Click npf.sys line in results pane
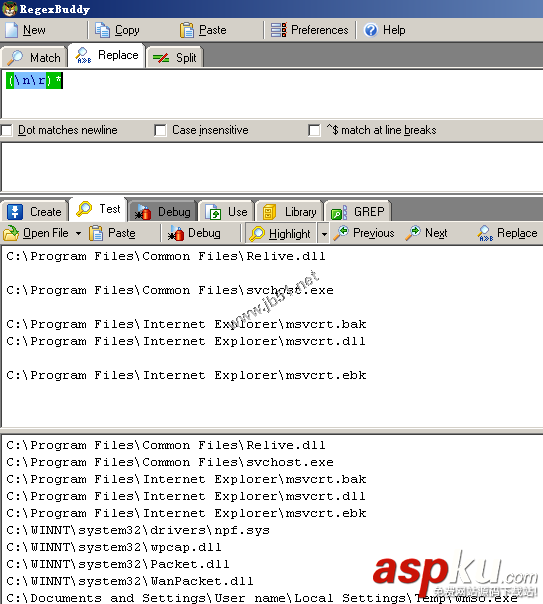 click(x=138, y=530)
